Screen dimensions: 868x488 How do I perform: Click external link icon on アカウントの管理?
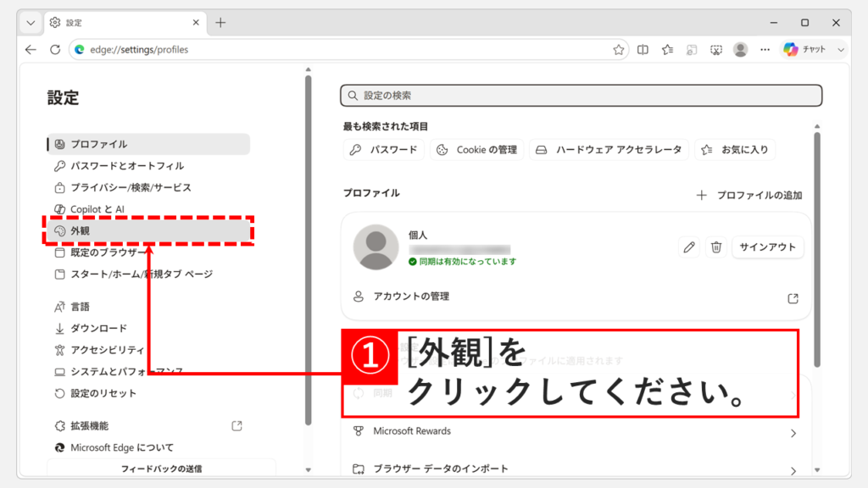[793, 298]
